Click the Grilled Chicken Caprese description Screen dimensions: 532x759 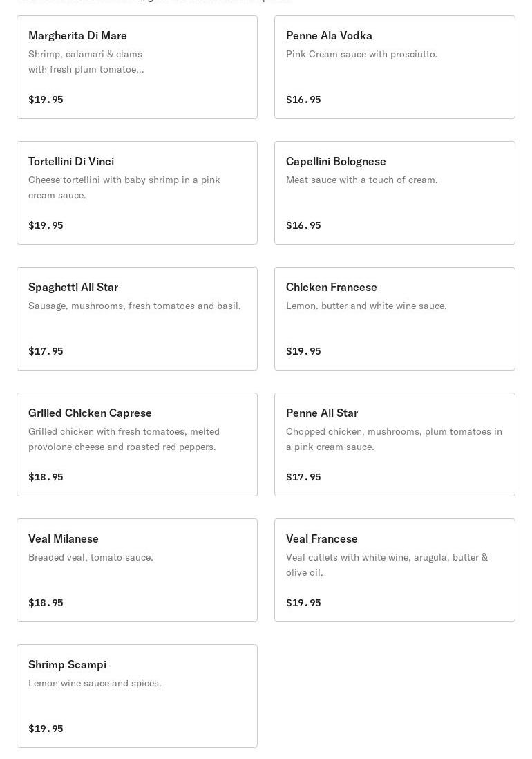click(x=124, y=439)
